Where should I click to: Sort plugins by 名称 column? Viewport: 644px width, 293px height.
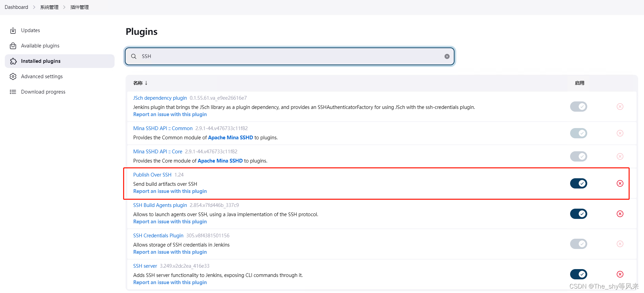tap(140, 83)
